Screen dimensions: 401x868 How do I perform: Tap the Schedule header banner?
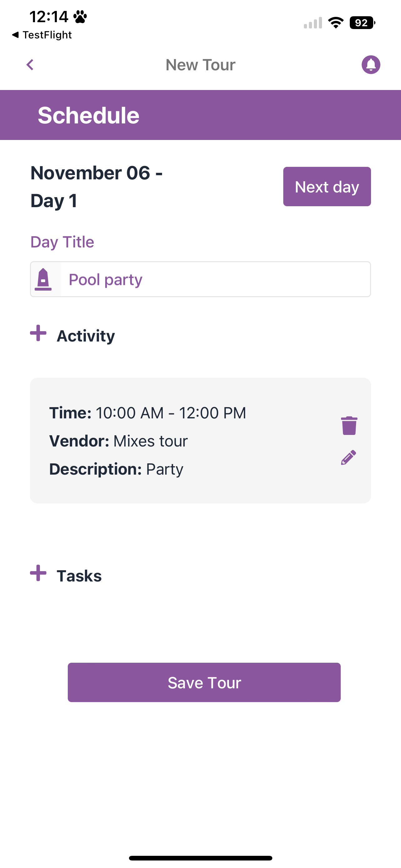200,115
